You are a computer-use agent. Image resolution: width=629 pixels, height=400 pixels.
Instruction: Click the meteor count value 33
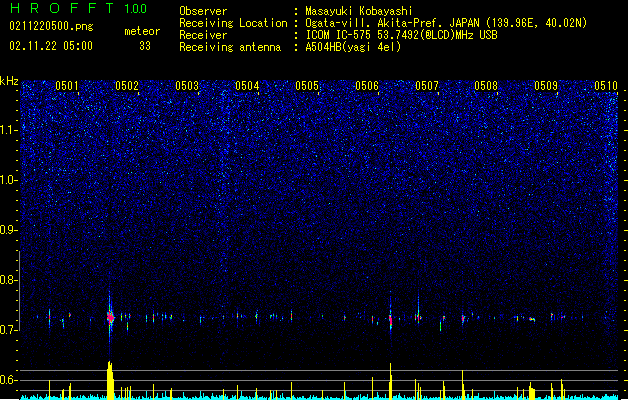[x=145, y=46]
